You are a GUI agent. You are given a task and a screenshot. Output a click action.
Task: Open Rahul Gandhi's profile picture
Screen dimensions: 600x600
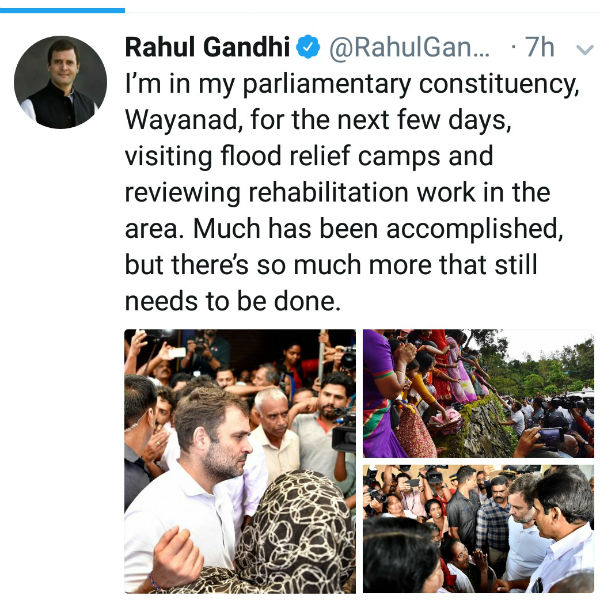(60, 82)
